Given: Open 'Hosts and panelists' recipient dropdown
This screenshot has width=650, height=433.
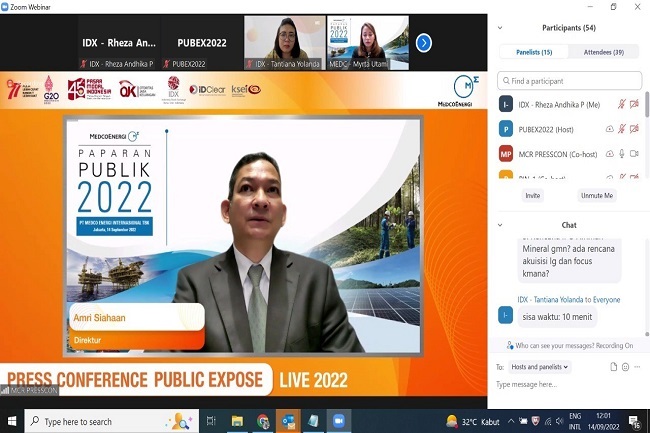Looking at the screenshot, I should click(539, 367).
